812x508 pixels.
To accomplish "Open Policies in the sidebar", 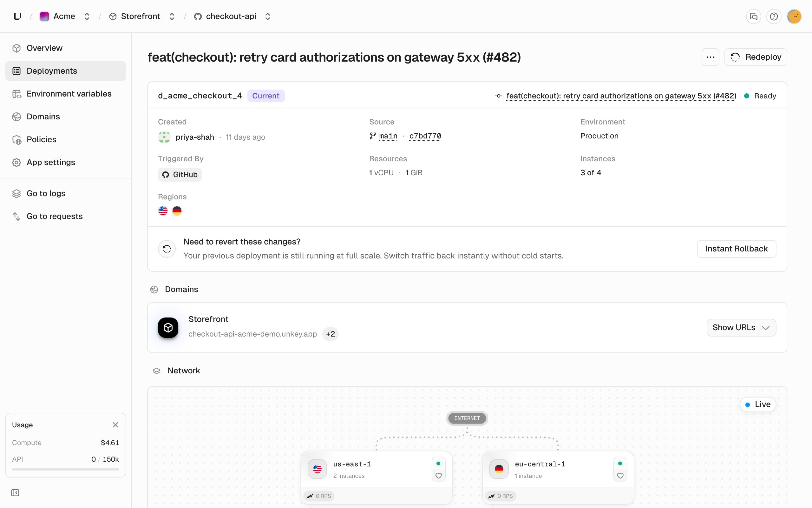I will tap(66, 139).
